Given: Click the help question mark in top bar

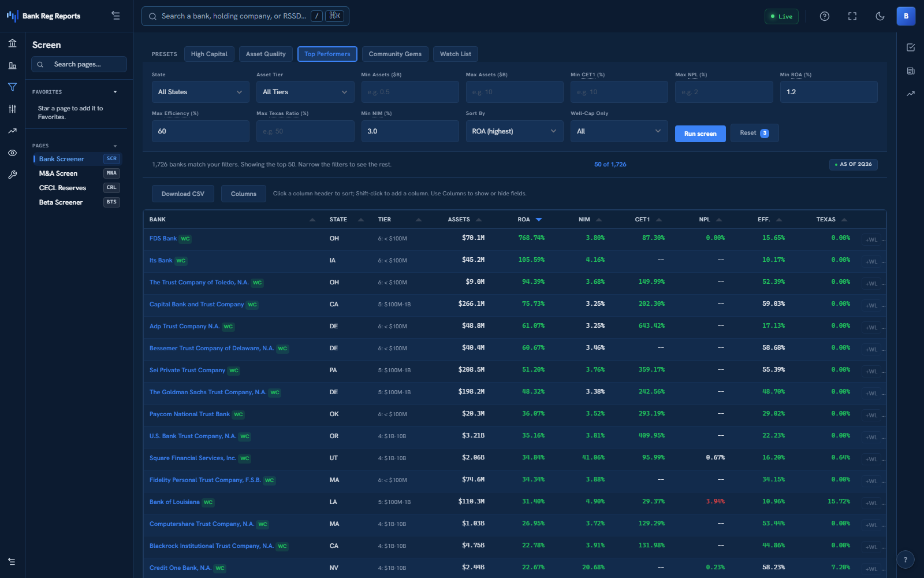Looking at the screenshot, I should [x=825, y=16].
